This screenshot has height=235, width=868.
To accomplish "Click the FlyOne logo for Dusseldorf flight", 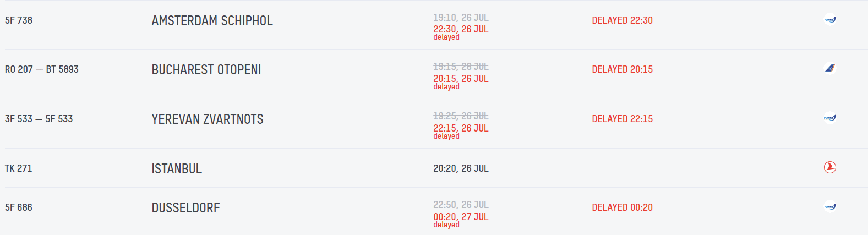I will click(x=829, y=207).
